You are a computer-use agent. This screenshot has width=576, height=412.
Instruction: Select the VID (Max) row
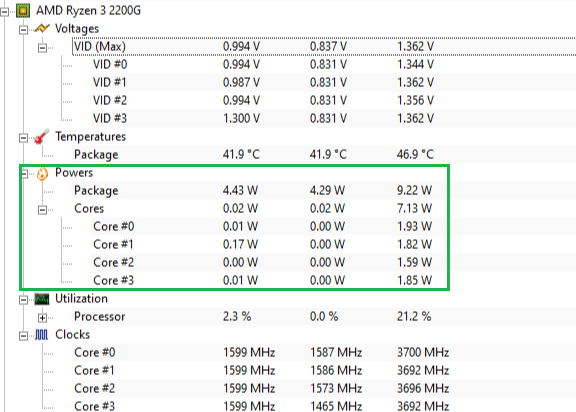click(324, 47)
